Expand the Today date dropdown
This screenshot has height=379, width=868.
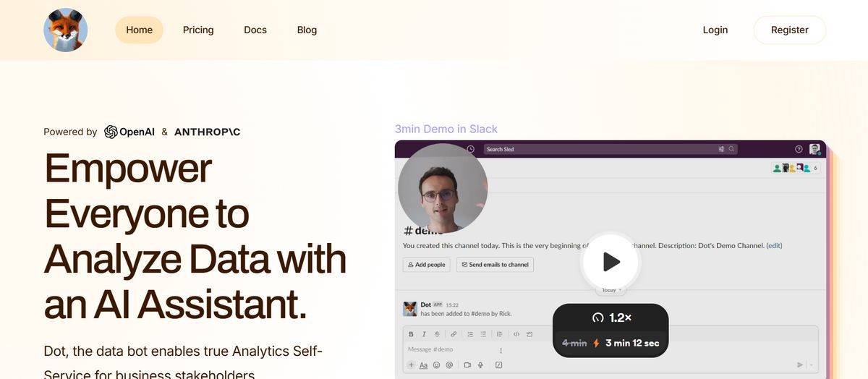610,290
